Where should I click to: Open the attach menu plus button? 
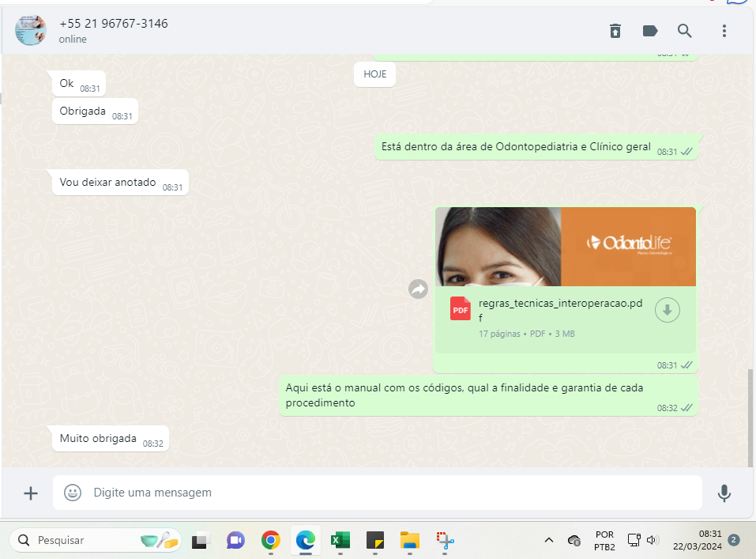[x=31, y=493]
